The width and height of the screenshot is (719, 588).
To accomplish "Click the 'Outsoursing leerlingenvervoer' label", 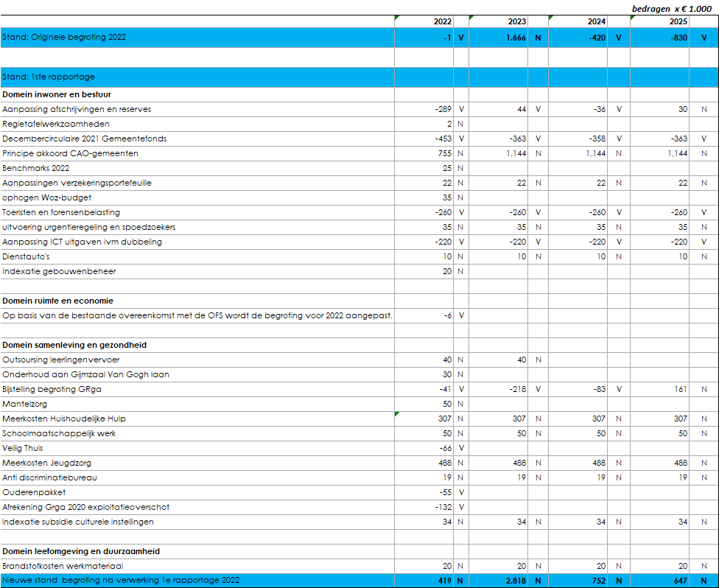I will (x=61, y=360).
